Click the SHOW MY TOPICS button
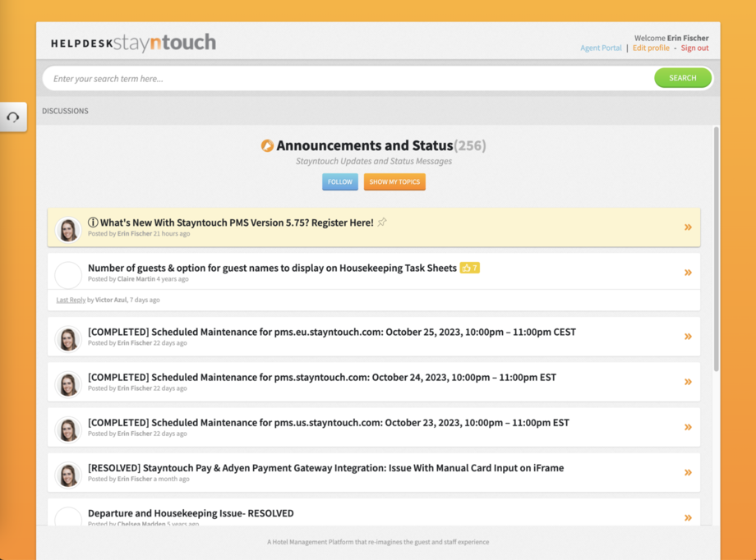Viewport: 756px width, 560px height. pos(394,181)
